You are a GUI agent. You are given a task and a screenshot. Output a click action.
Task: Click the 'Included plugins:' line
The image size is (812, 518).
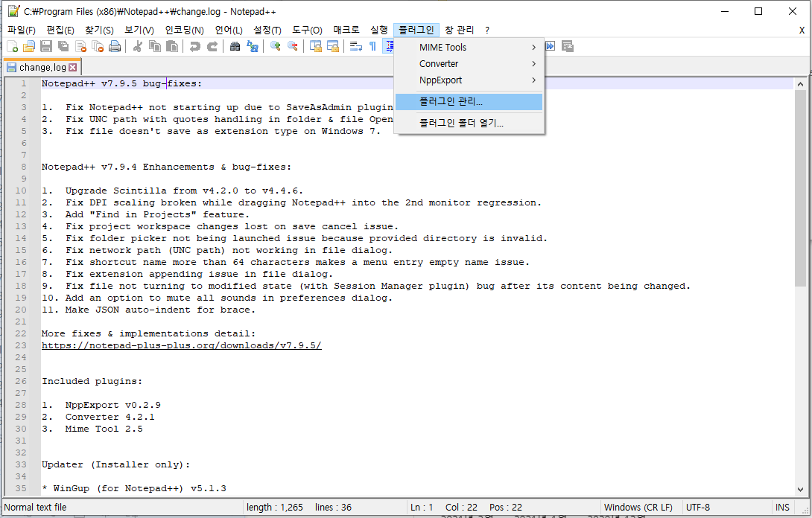[92, 381]
